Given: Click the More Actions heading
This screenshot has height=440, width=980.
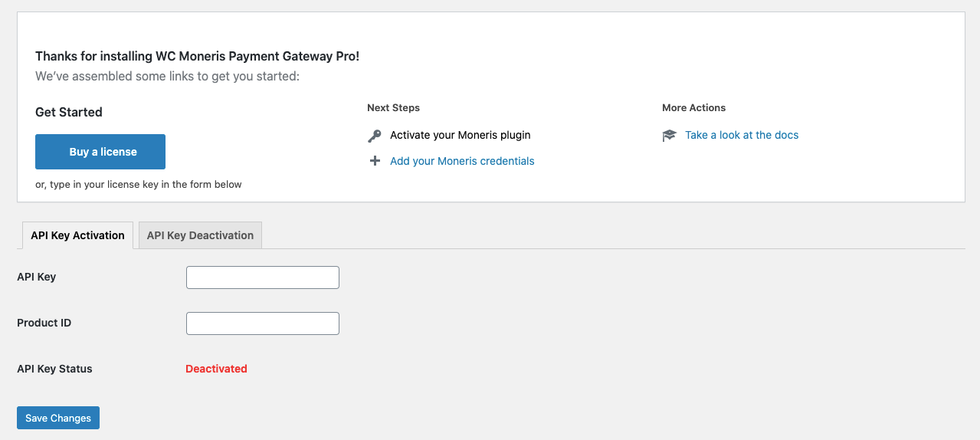Looking at the screenshot, I should click(693, 107).
